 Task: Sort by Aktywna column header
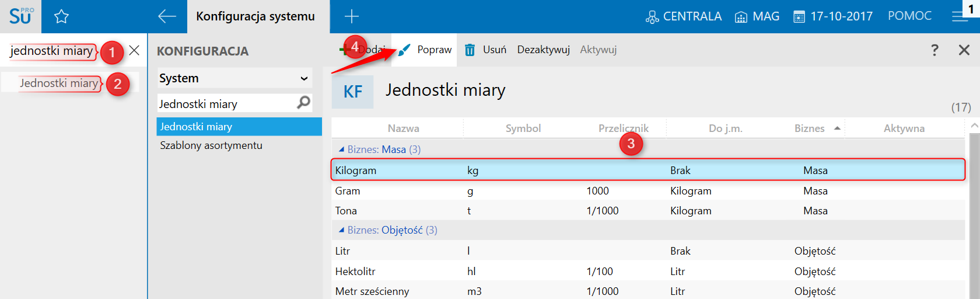(904, 128)
